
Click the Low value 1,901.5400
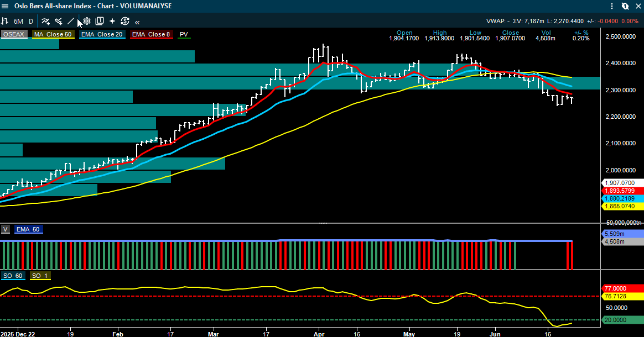coord(475,38)
